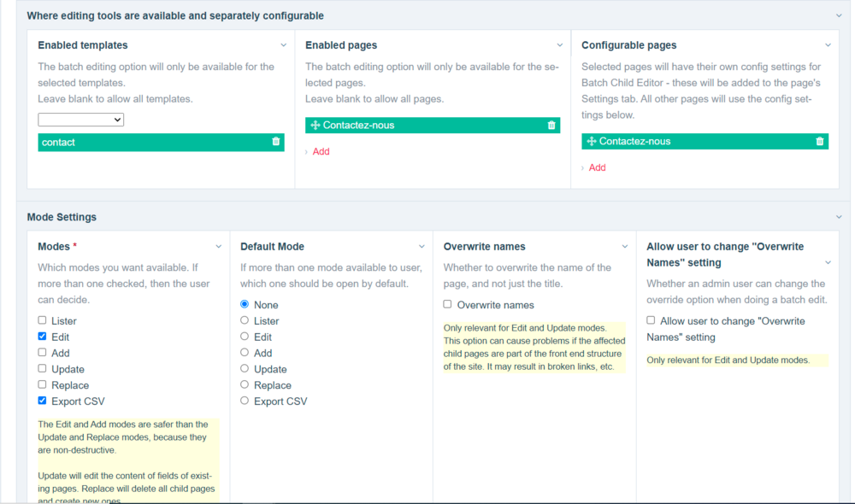This screenshot has height=504, width=855.
Task: Check the Overwrite names checkbox
Action: (x=448, y=304)
